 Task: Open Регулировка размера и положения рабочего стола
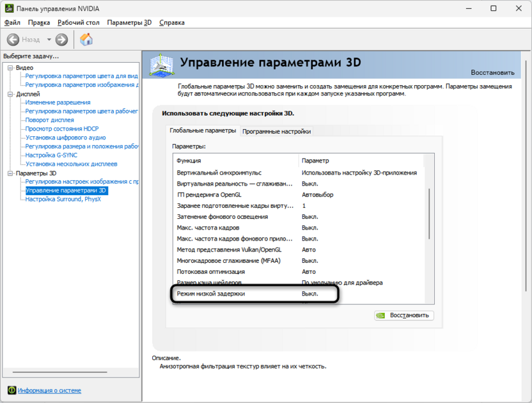82,146
